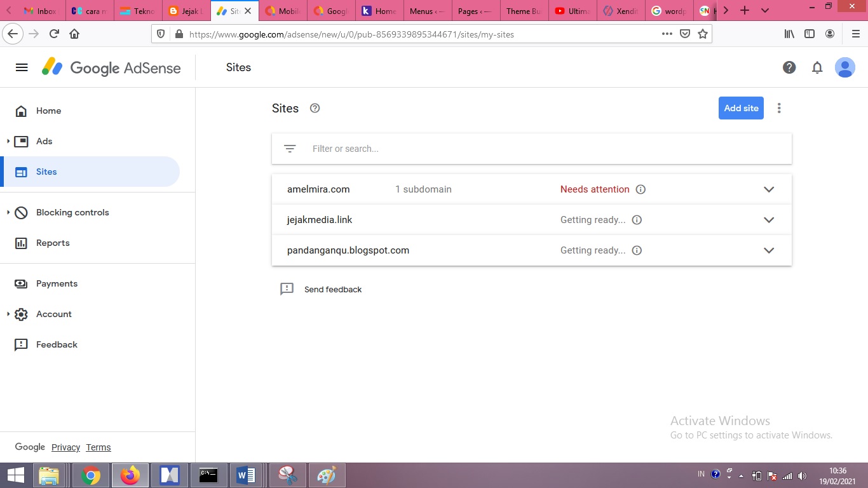Open the three-dot menu beside Add site

779,108
